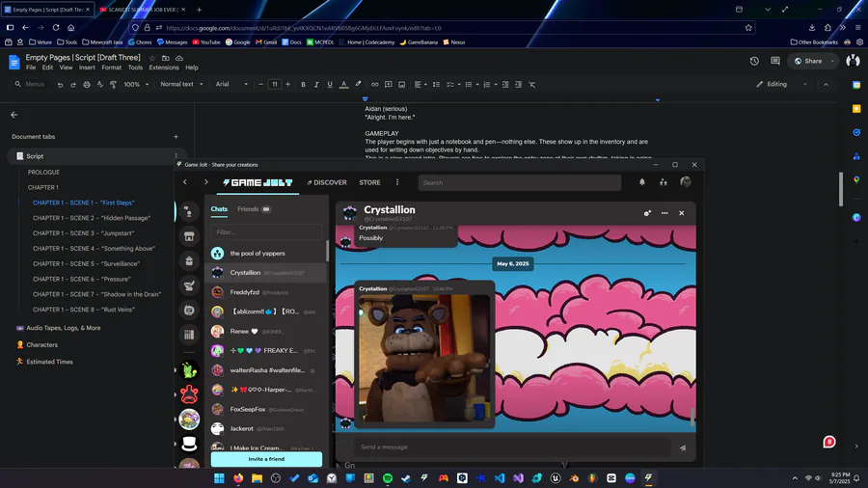868x488 pixels.
Task: Open the highlight color tool in Docs
Action: click(358, 84)
